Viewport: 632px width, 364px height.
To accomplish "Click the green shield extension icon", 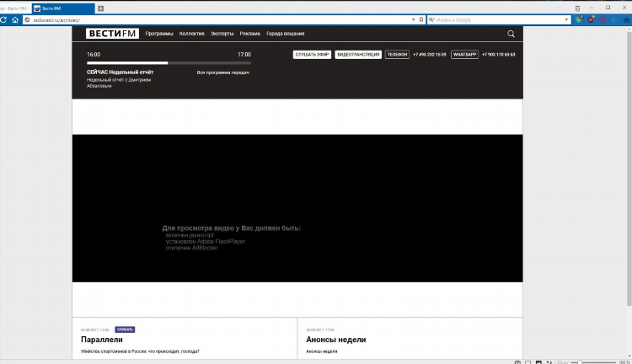I will [579, 19].
